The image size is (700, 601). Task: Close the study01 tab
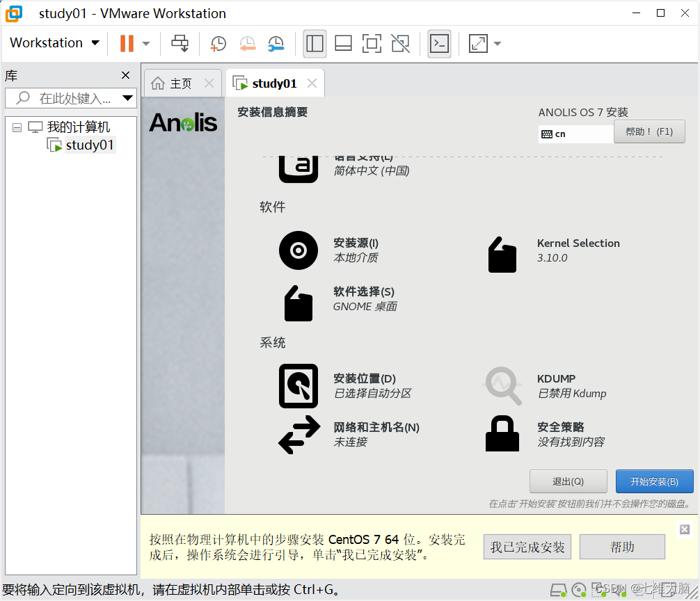pyautogui.click(x=312, y=83)
